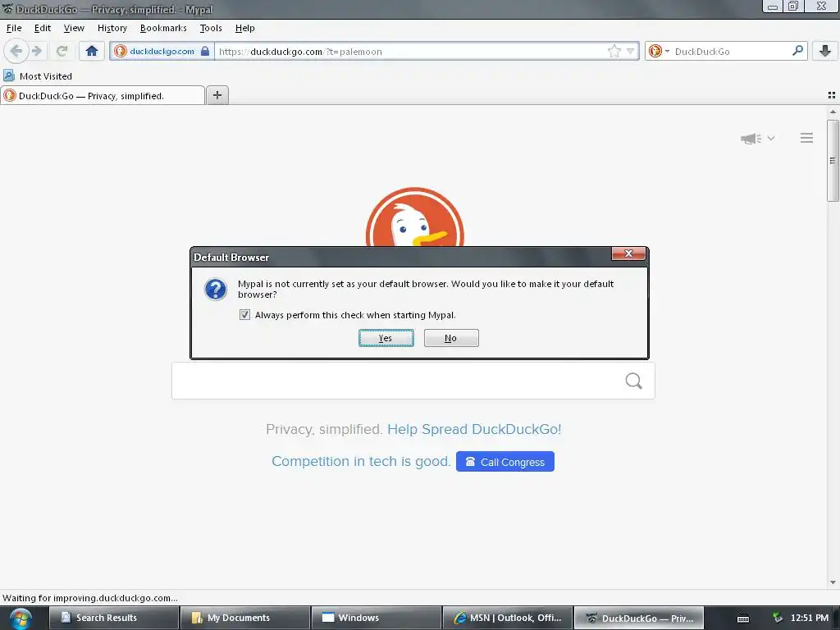Open the View menu
Image resolution: width=840 pixels, height=630 pixels.
(x=74, y=28)
